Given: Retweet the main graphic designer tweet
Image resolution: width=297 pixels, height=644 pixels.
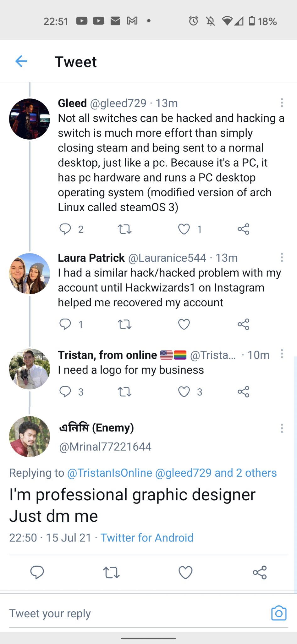Looking at the screenshot, I should (111, 573).
